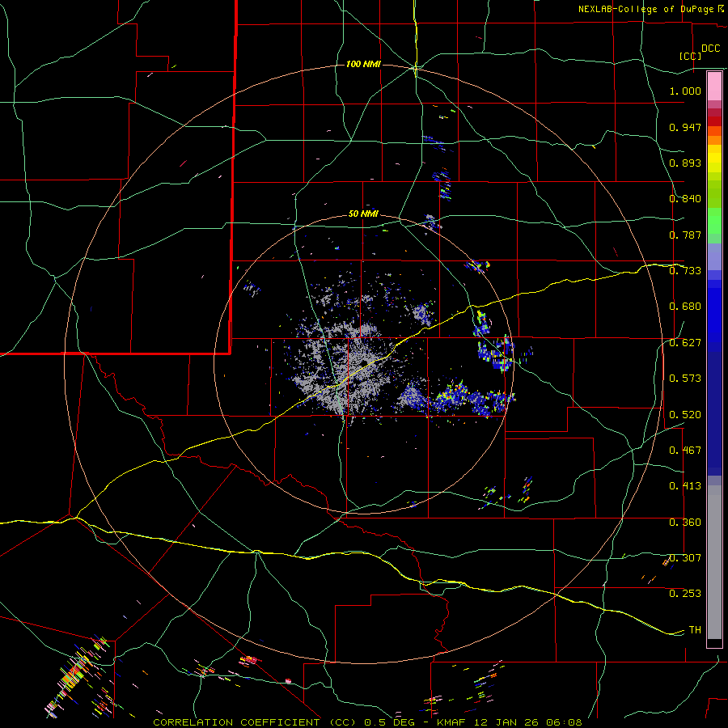The image size is (728, 728).
Task: Click the 0.467 color scale value
Action: tap(685, 451)
